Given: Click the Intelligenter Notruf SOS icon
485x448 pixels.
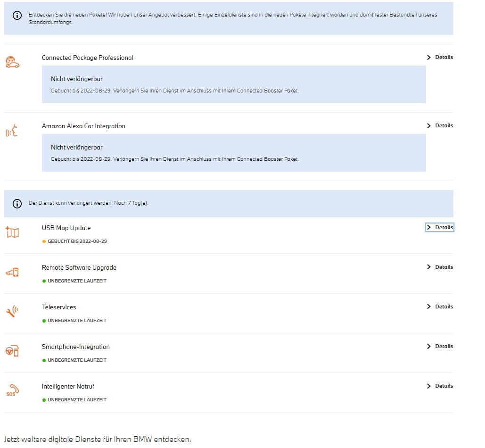Looking at the screenshot, I should (x=12, y=390).
